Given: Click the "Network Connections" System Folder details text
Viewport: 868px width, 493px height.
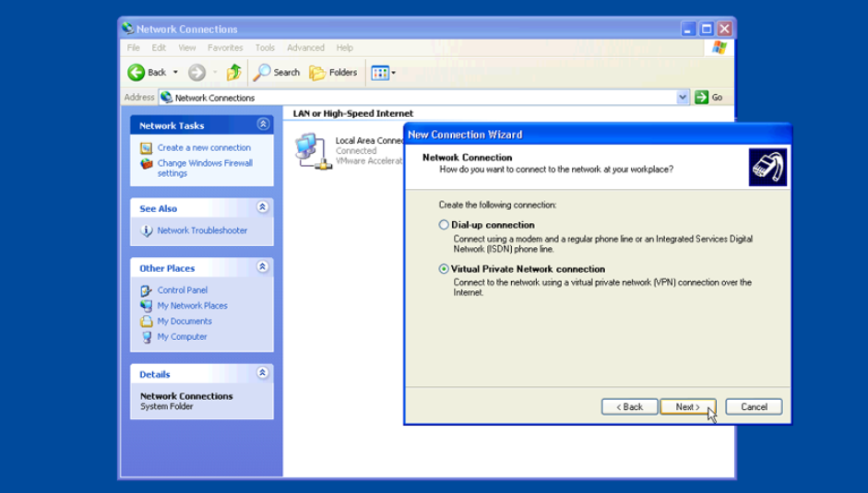Looking at the screenshot, I should 186,401.
